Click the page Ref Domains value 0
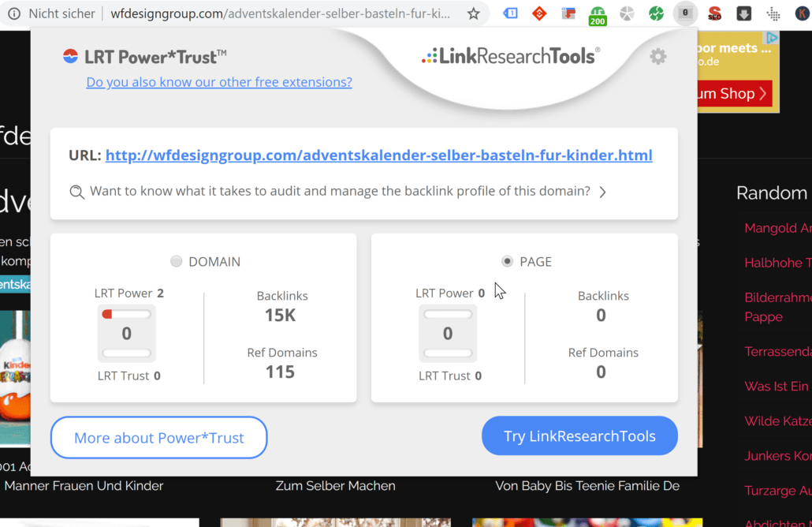The image size is (812, 527). click(x=601, y=372)
